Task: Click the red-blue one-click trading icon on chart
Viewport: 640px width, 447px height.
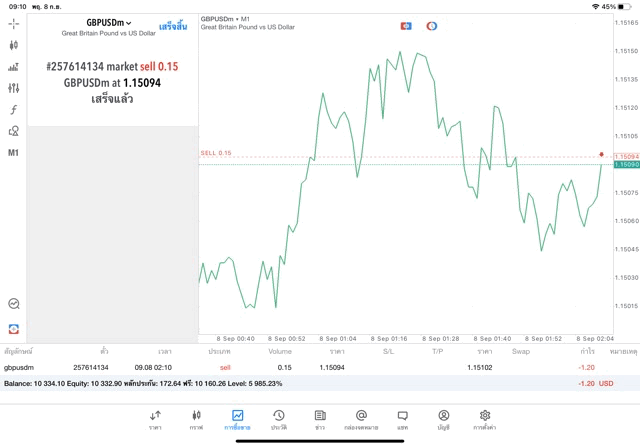Action: click(406, 26)
